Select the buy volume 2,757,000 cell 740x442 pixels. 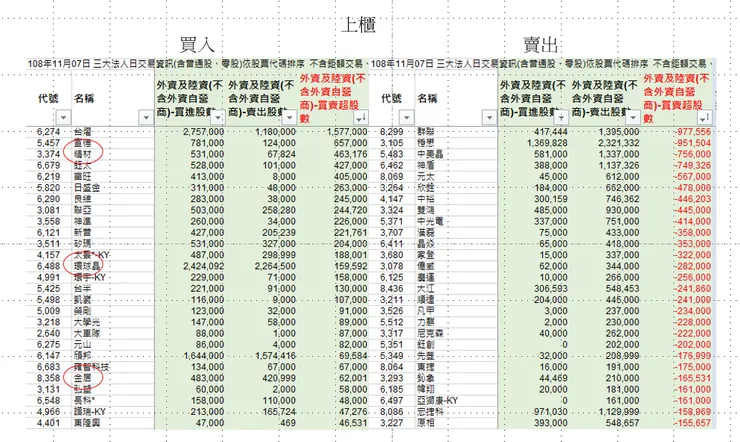[x=203, y=132]
